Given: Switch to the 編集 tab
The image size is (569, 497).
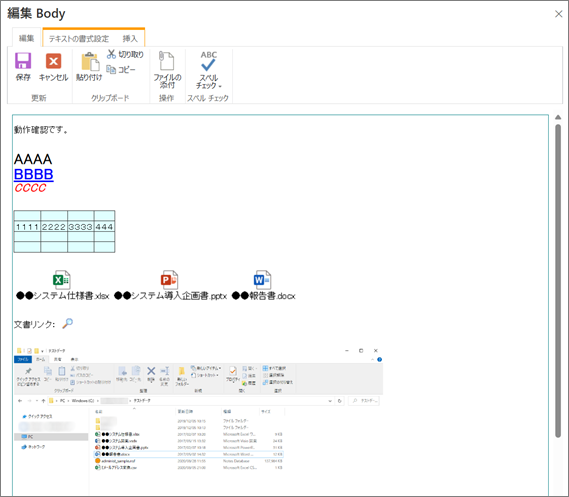Looking at the screenshot, I should click(26, 38).
